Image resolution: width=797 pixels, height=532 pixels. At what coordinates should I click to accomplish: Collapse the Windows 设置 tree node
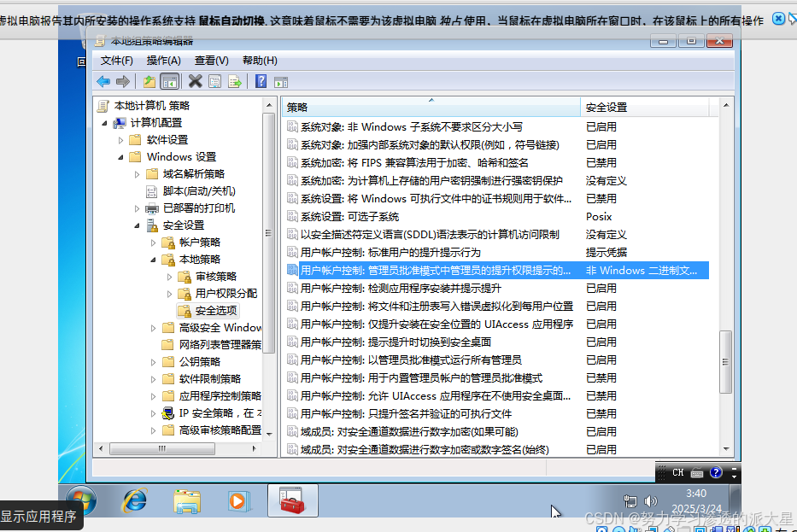(x=121, y=157)
